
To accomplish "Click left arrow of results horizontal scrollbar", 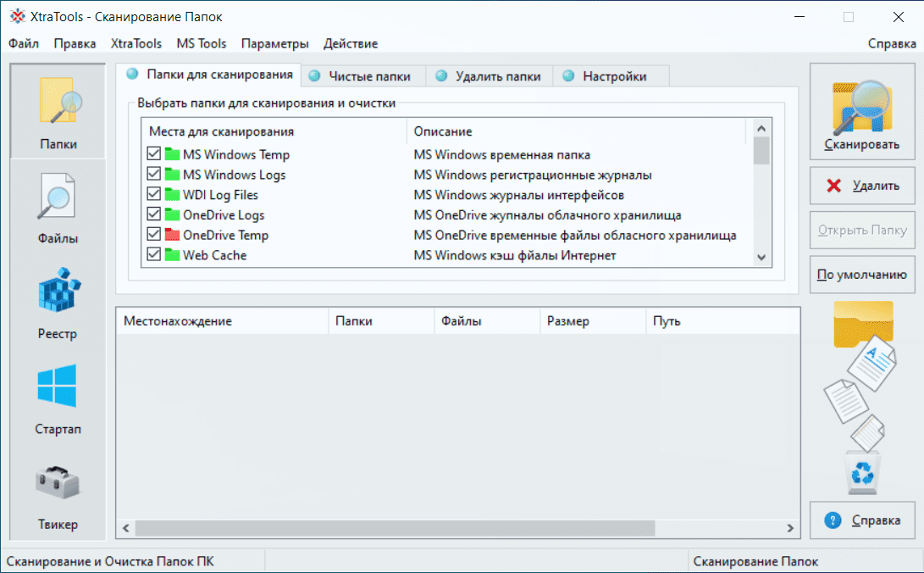I will pos(126,527).
